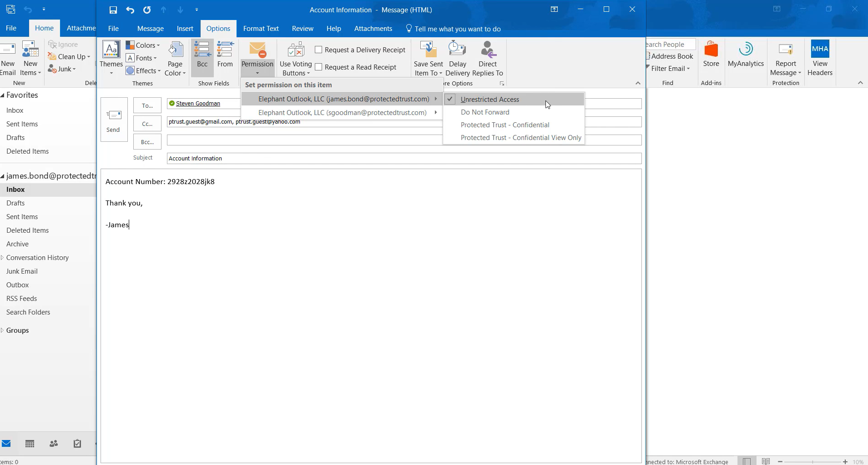Image resolution: width=868 pixels, height=465 pixels.
Task: Collapse the message ribbon
Action: [638, 83]
